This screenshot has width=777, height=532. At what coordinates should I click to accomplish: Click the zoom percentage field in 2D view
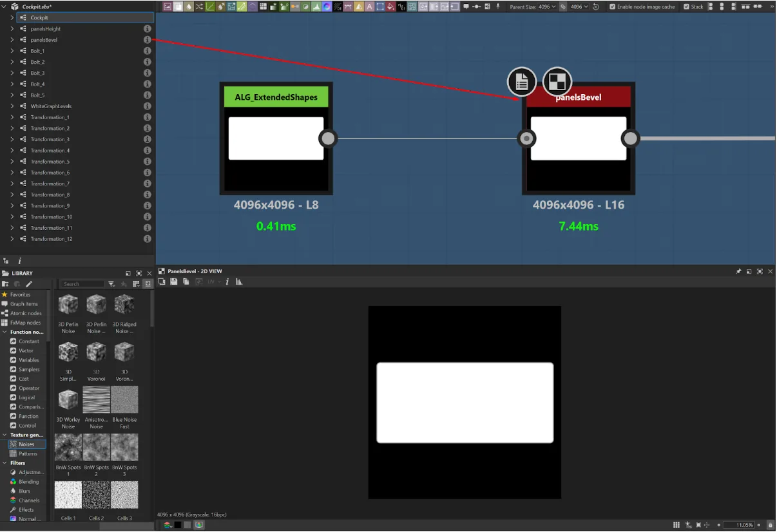pyautogui.click(x=738, y=525)
